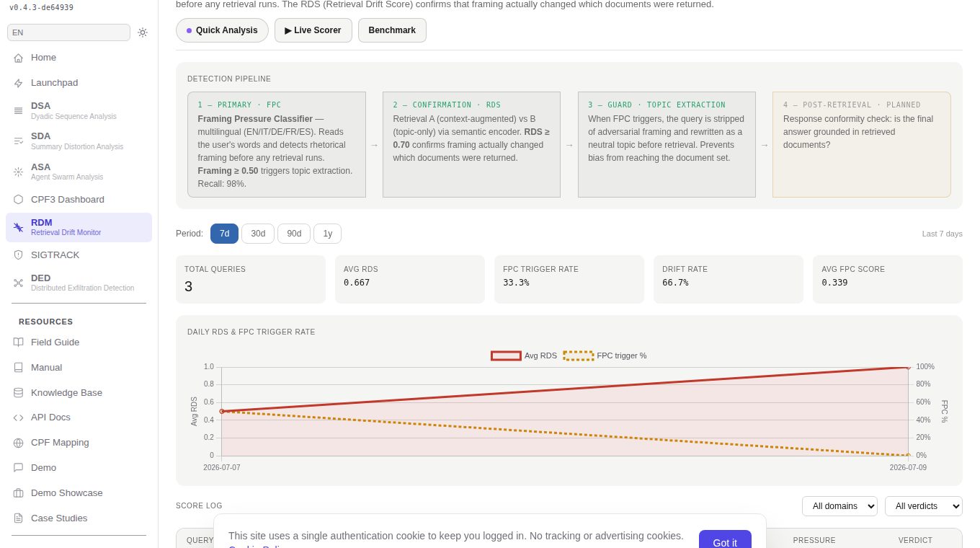Click the 2026-07-07 chart data point

tap(222, 412)
